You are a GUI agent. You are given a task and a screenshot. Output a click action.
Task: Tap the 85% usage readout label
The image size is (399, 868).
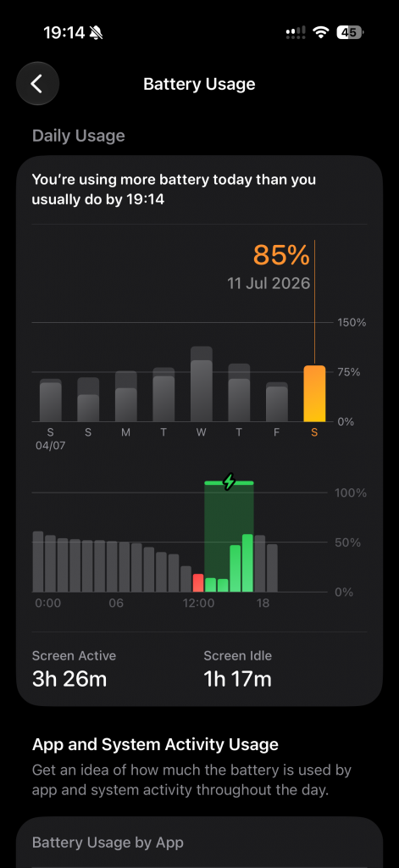pyautogui.click(x=281, y=255)
